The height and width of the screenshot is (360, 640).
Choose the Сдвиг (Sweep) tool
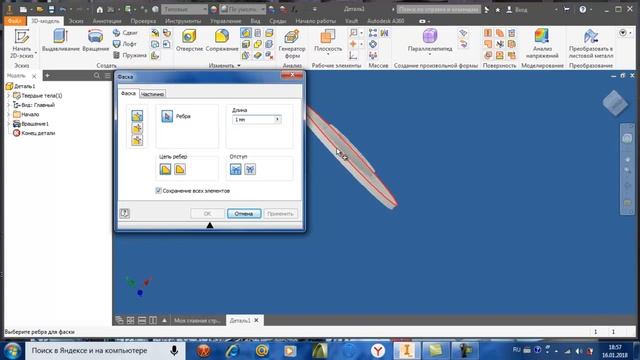[125, 33]
